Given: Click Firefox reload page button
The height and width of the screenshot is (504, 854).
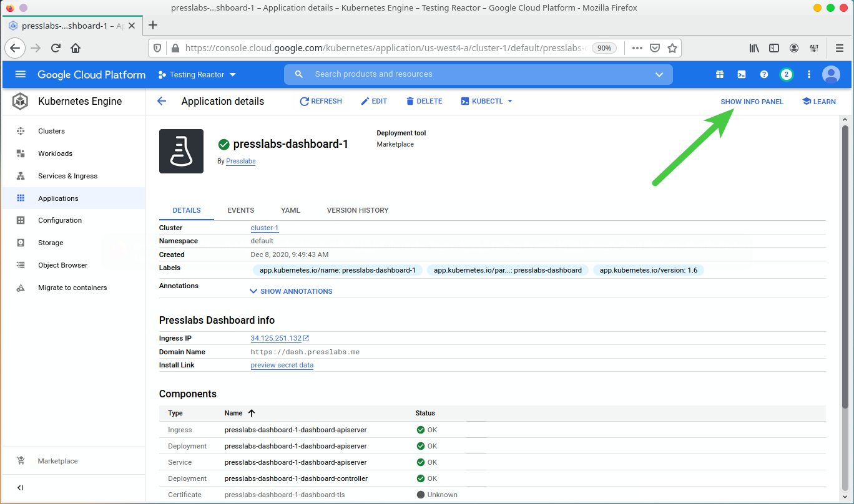Looking at the screenshot, I should [56, 48].
